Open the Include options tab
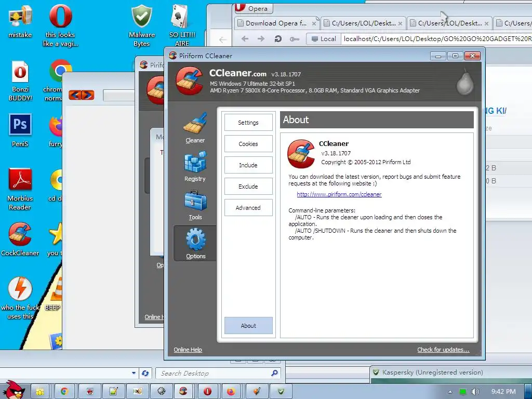This screenshot has height=399, width=532. 248,165
